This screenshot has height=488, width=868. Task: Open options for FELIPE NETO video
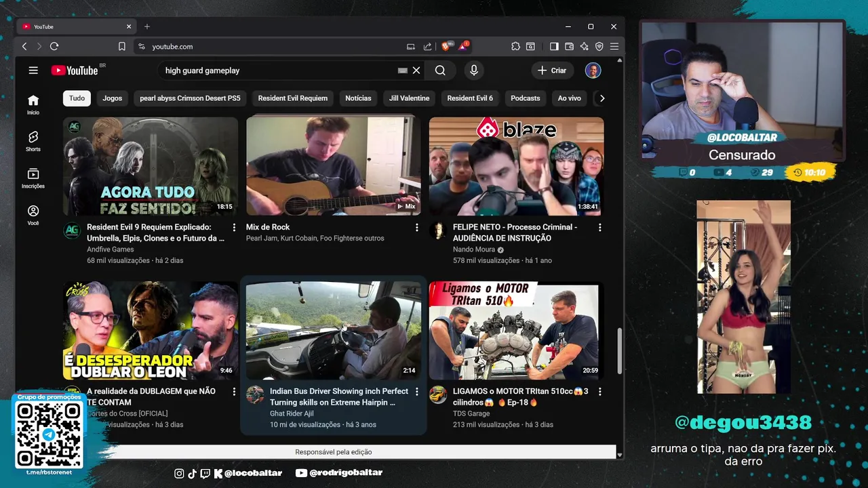coord(599,228)
